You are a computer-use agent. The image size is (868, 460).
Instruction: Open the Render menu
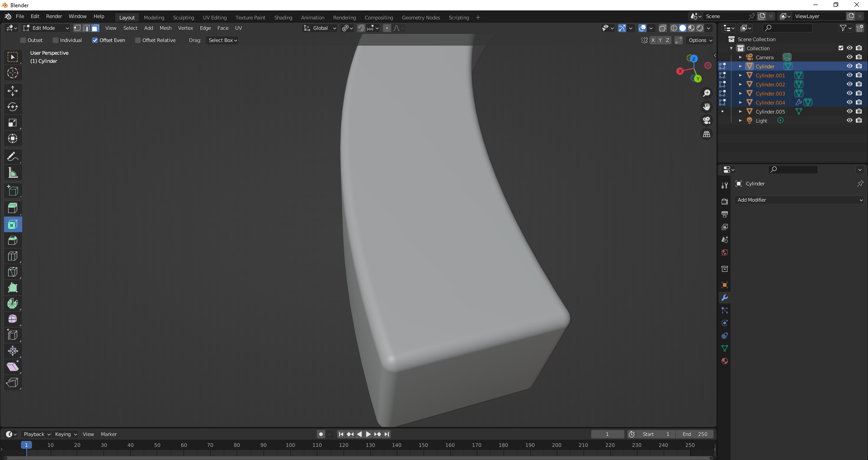54,16
